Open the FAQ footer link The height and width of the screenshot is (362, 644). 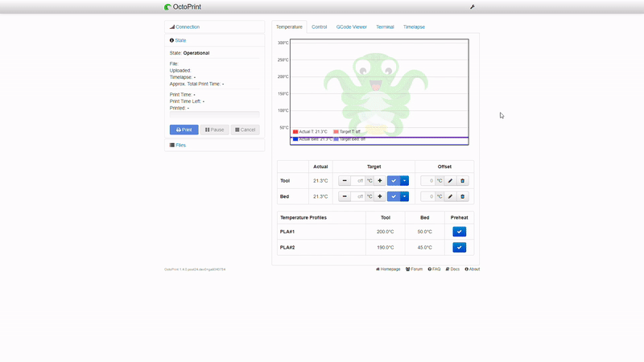click(x=434, y=269)
